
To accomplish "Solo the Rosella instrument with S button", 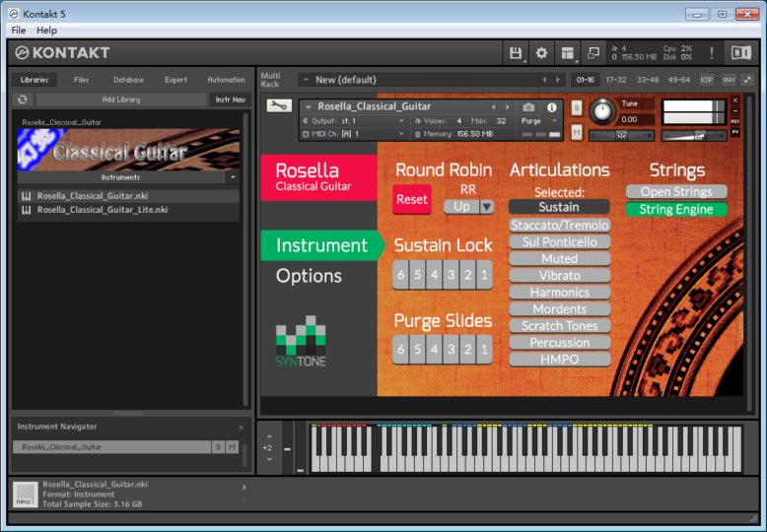I will pos(577,106).
